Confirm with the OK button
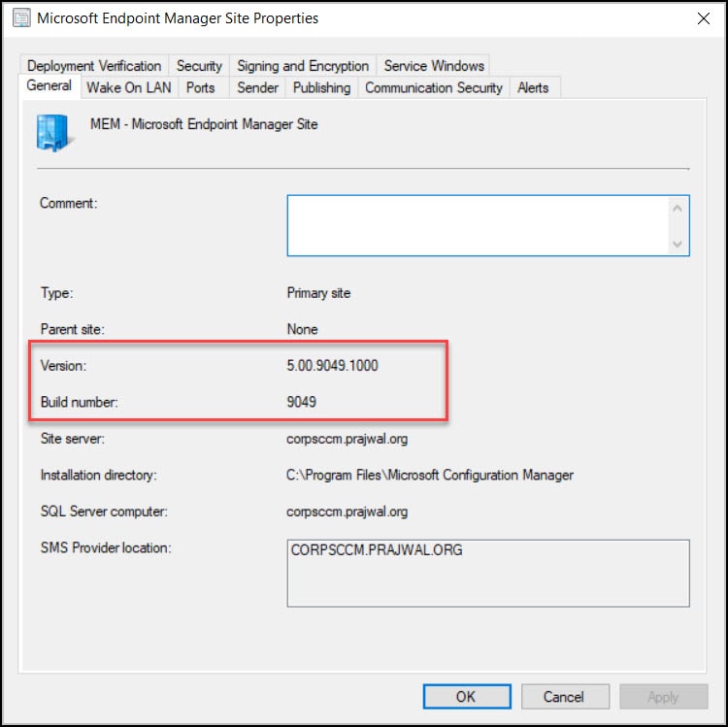 pos(467,696)
